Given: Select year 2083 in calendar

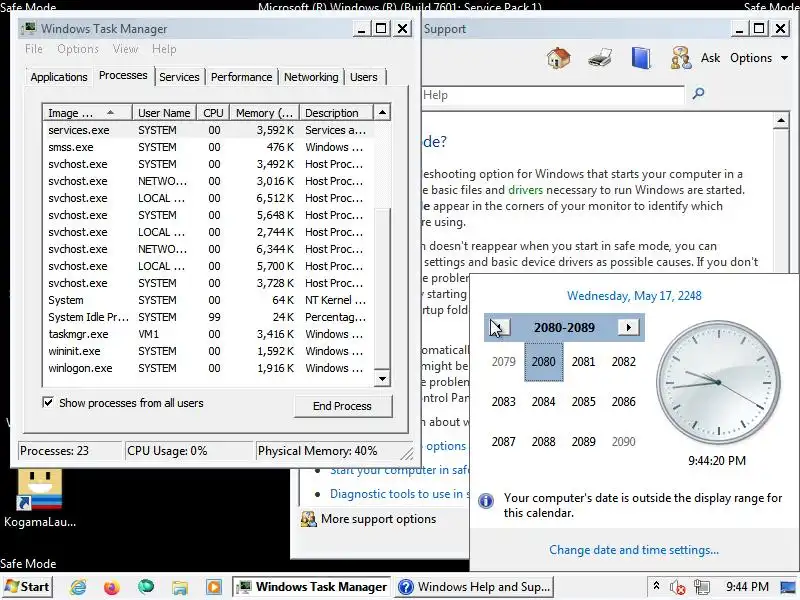Looking at the screenshot, I should point(504,402).
